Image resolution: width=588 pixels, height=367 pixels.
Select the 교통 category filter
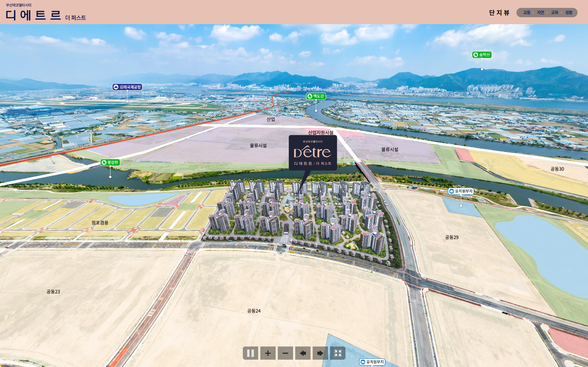click(526, 13)
